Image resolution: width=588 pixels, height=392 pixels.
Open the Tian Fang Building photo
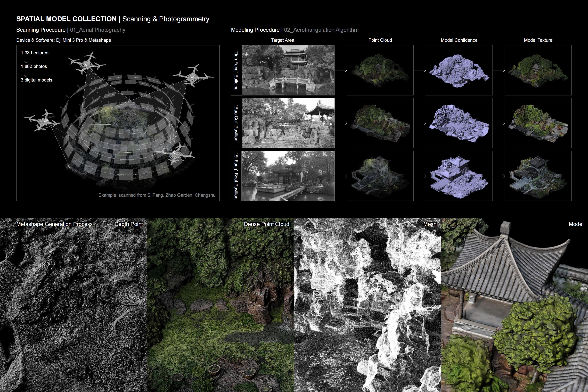coord(288,70)
